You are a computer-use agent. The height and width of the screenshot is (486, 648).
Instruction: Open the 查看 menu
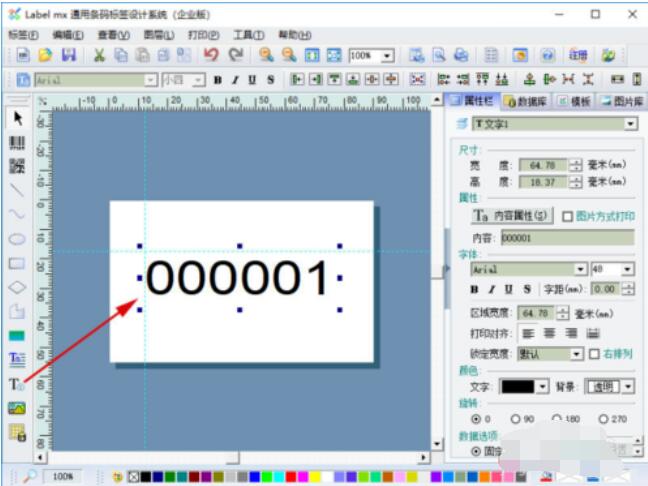tap(114, 35)
